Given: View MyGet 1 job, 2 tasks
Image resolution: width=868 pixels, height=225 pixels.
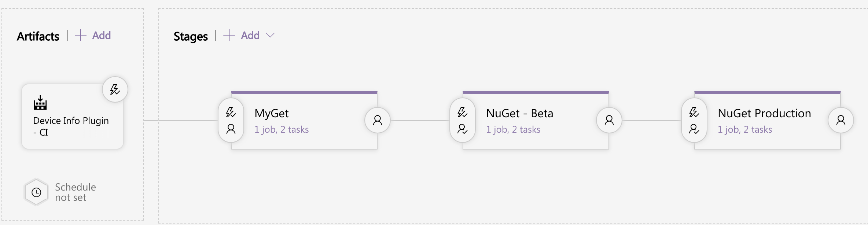Looking at the screenshot, I should point(282,129).
